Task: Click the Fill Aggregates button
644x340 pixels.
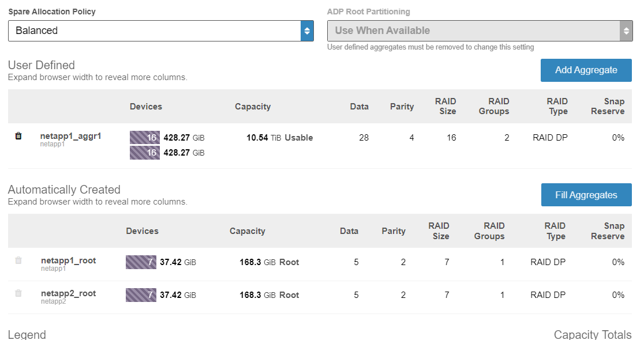Action: (586, 195)
